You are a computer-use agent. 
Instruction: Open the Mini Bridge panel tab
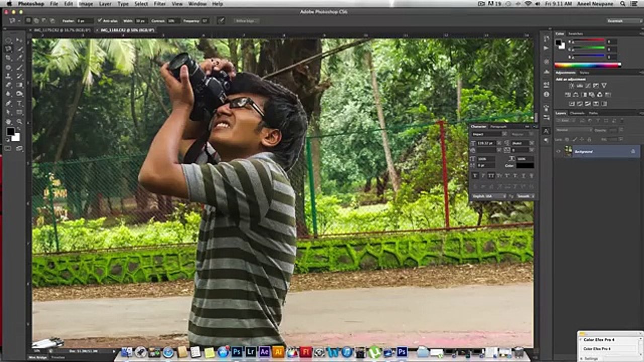tap(37, 357)
